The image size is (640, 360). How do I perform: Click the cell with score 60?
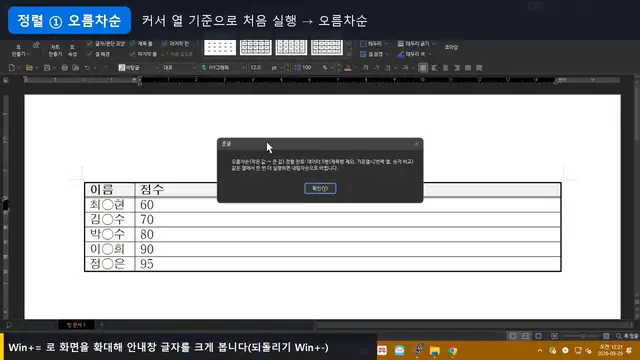click(x=347, y=204)
